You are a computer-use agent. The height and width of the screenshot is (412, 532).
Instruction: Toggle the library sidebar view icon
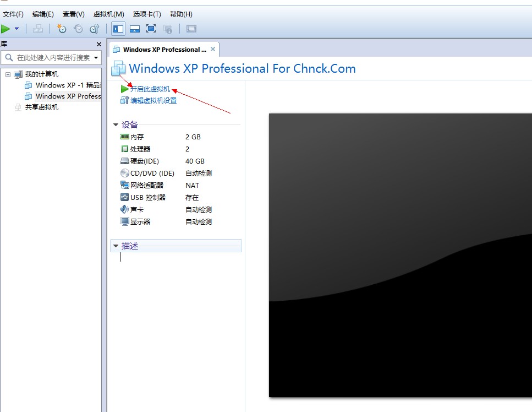118,29
